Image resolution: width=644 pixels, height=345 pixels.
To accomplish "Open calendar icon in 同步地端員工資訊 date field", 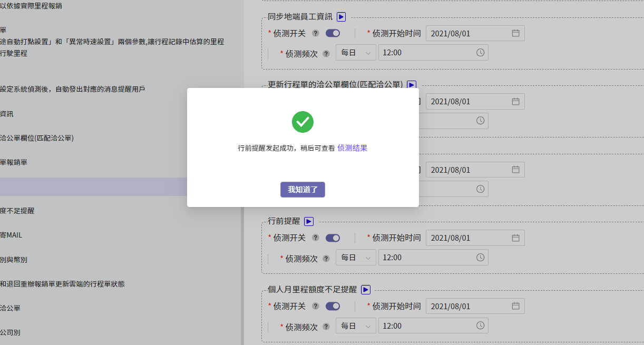I will pos(515,33).
